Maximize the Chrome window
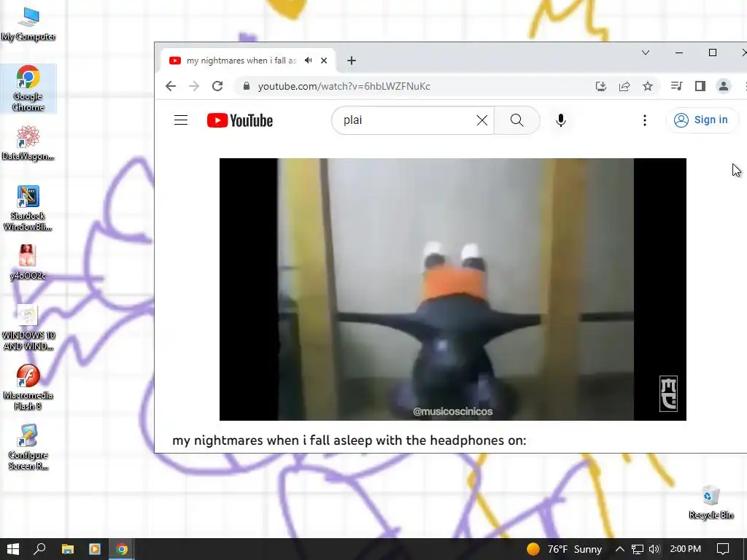Viewport: 747px width, 560px height. click(x=713, y=52)
